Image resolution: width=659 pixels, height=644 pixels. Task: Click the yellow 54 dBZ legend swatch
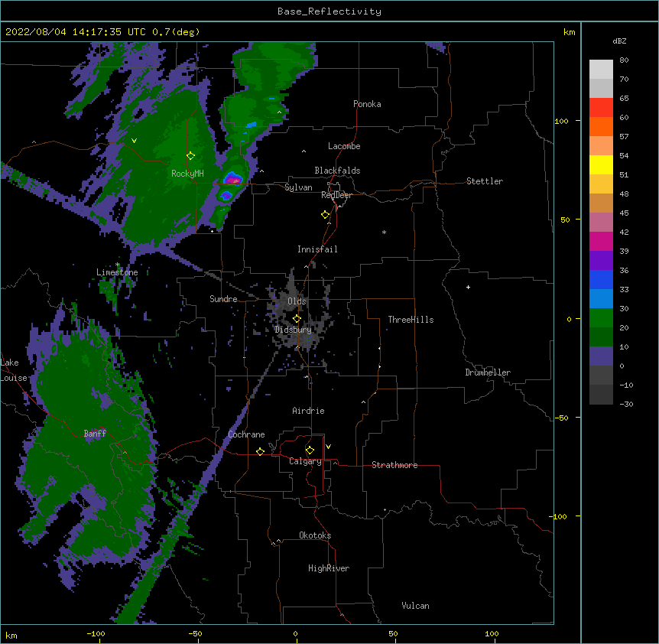coord(601,164)
